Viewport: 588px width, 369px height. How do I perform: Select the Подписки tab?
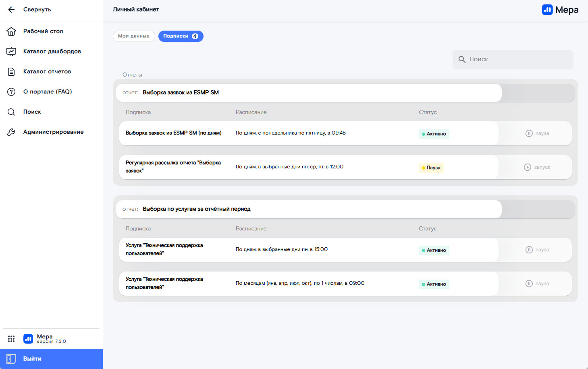(181, 36)
